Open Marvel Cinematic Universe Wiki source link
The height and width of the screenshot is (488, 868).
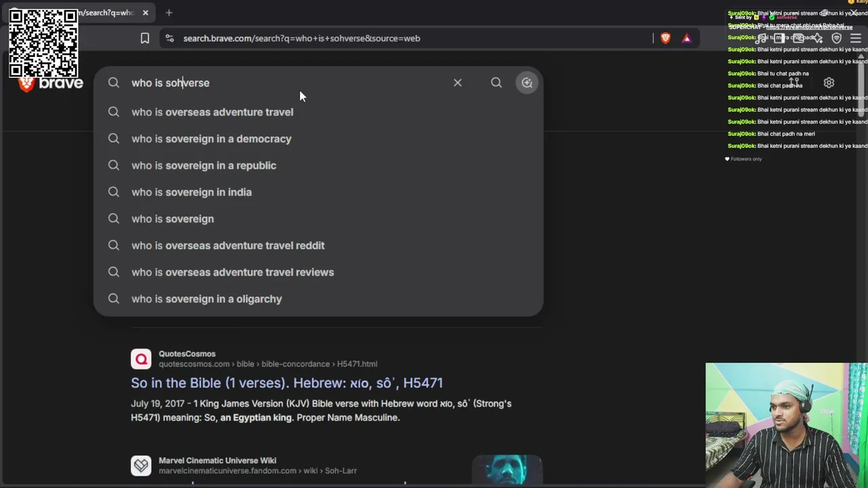coord(217,460)
